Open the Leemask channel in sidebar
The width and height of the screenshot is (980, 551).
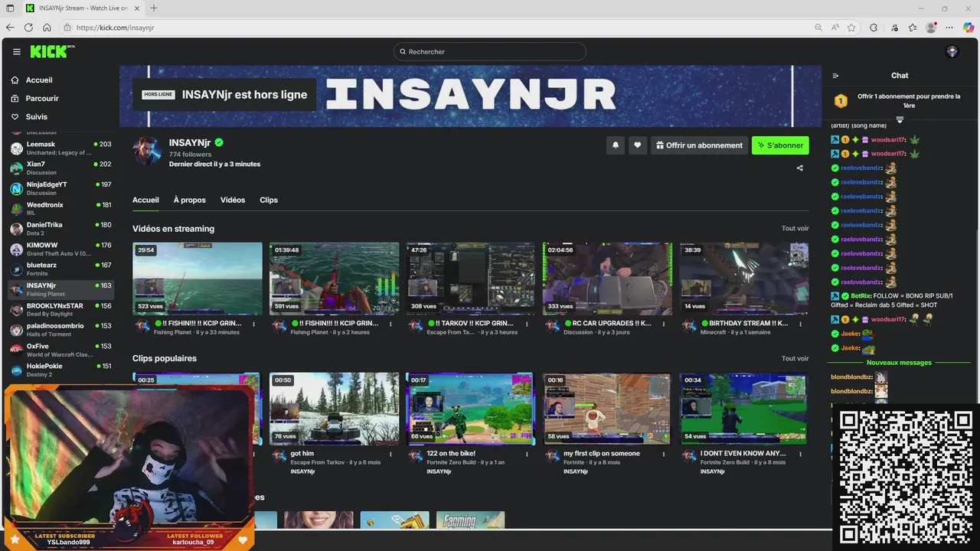[60, 148]
